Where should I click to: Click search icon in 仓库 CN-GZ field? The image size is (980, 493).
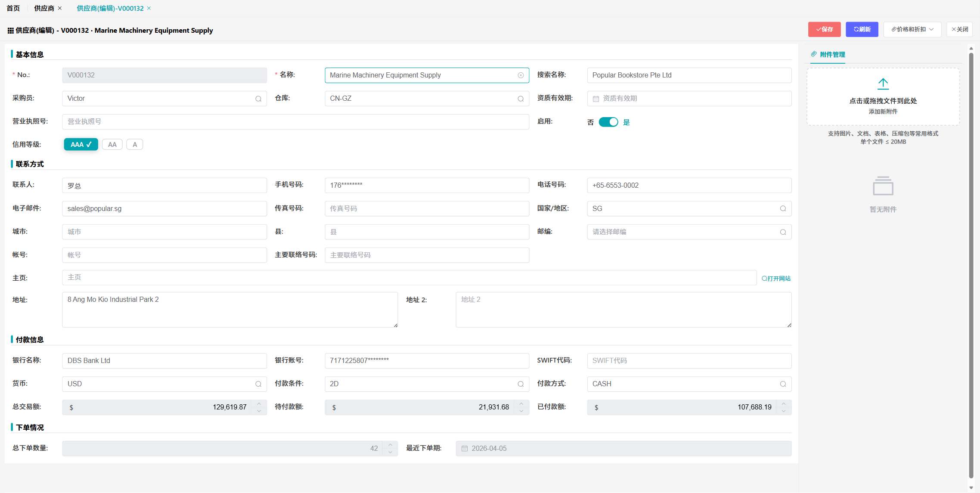point(521,99)
